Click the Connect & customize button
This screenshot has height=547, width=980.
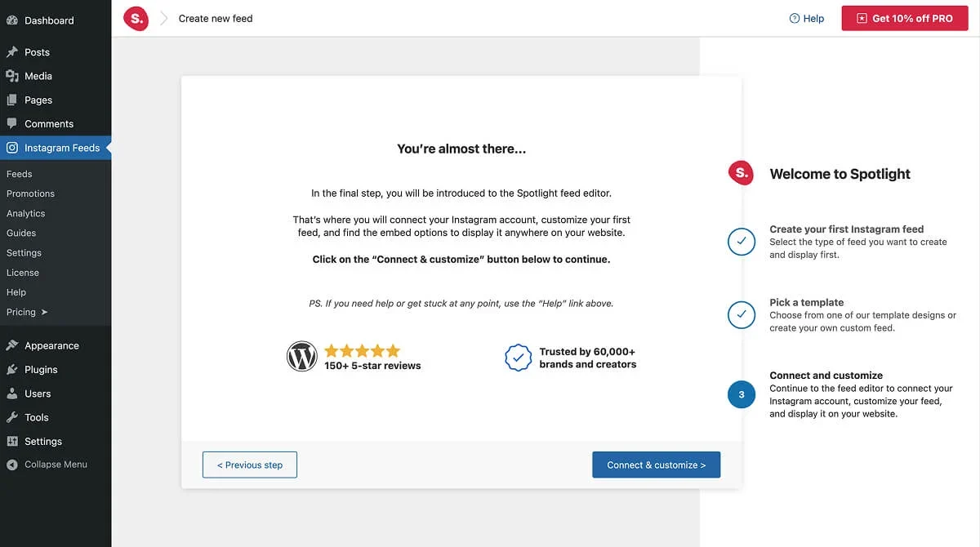(x=657, y=465)
